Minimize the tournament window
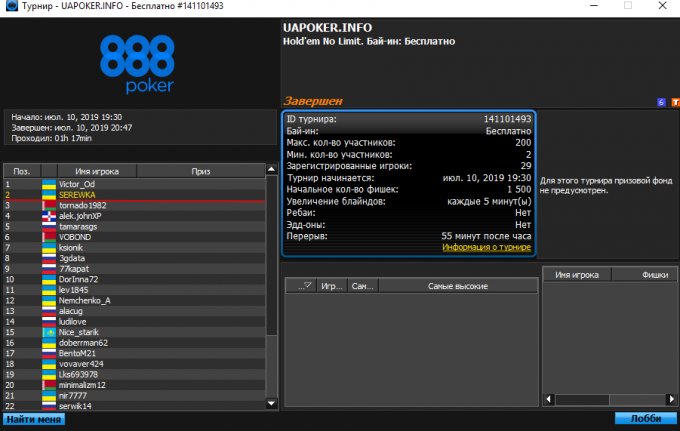The height and width of the screenshot is (431, 680). coord(594,6)
